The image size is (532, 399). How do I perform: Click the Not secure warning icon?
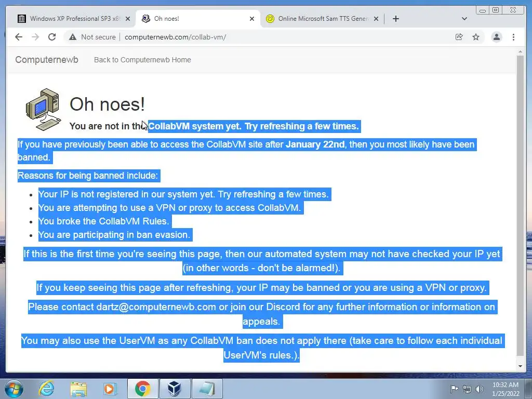click(x=73, y=37)
